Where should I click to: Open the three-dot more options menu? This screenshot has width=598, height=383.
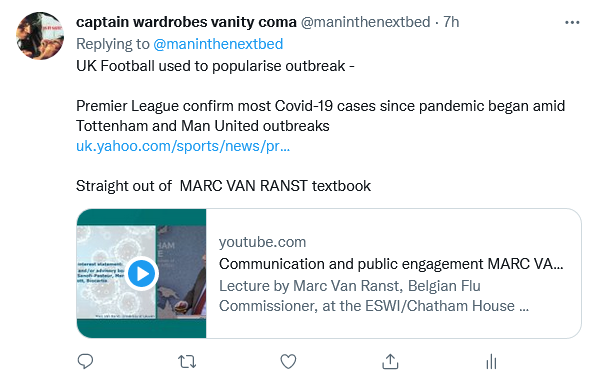(572, 23)
